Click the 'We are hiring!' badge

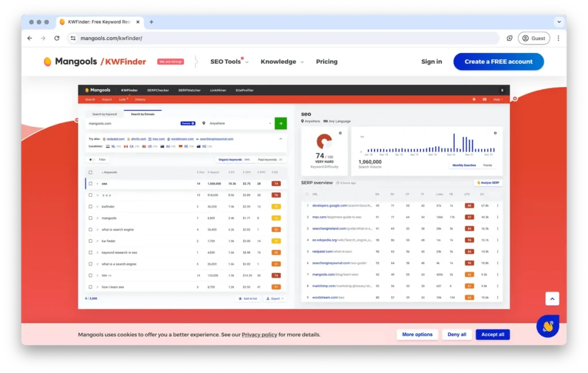[171, 61]
